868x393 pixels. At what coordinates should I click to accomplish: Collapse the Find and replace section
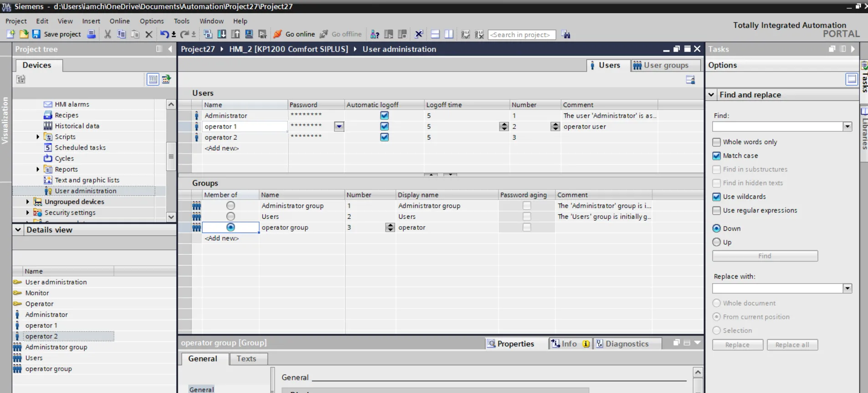(711, 95)
